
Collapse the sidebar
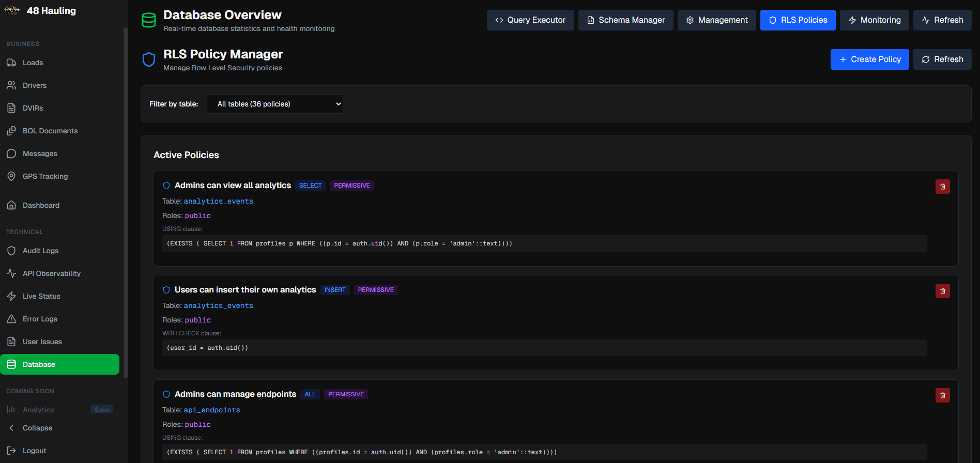59,428
